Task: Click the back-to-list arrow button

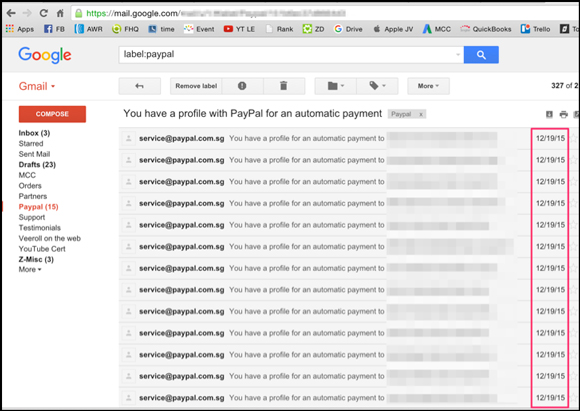Action: tap(139, 86)
